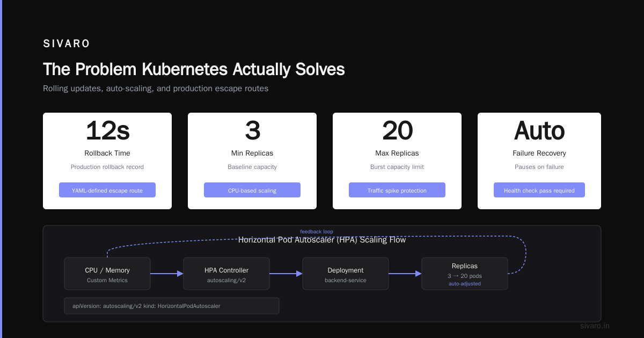Select the 'Replicas' pods node
This screenshot has height=338, width=644.
click(465, 274)
